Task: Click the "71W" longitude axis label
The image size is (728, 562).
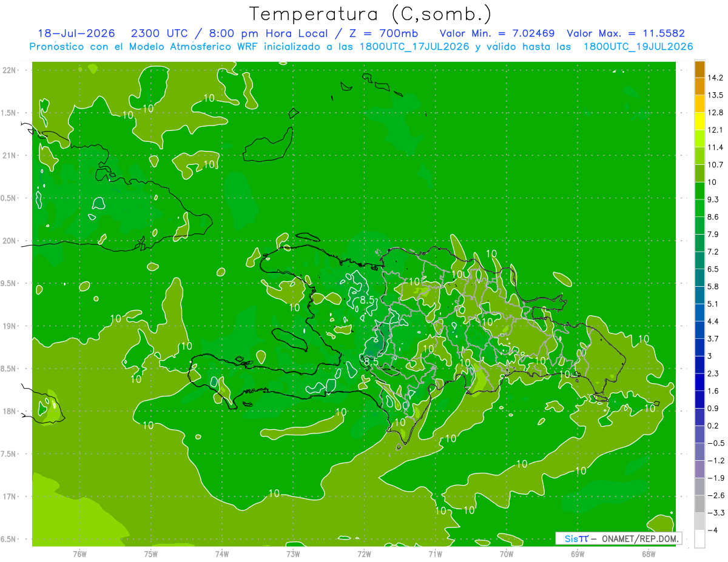Action: (x=435, y=554)
